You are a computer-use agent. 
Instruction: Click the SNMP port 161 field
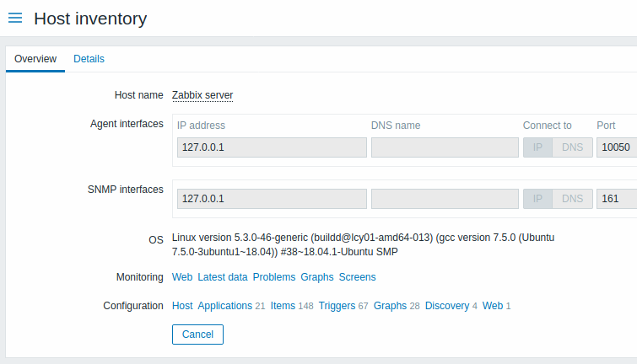617,199
